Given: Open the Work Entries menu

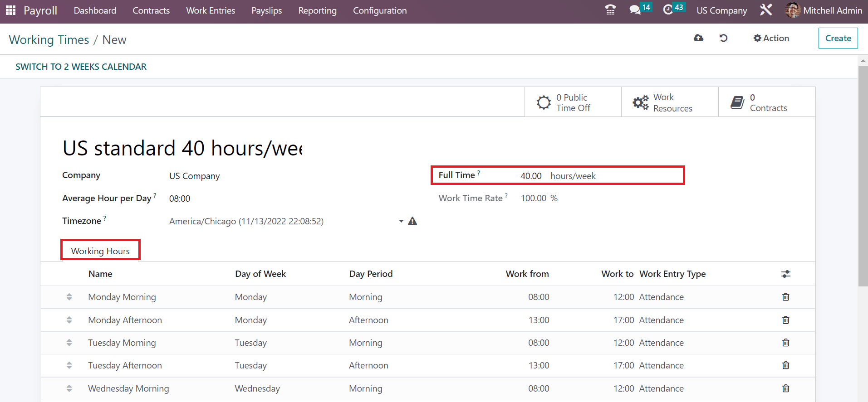Looking at the screenshot, I should [211, 10].
